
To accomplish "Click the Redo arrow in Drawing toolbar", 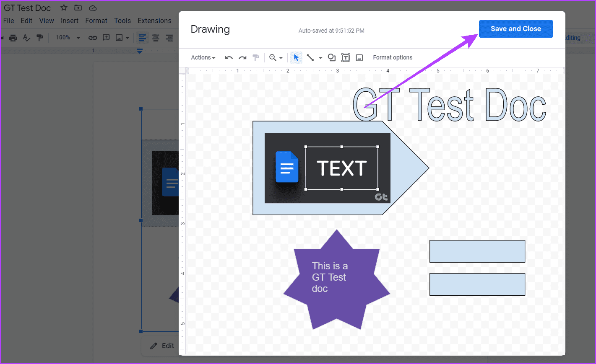I will (242, 58).
